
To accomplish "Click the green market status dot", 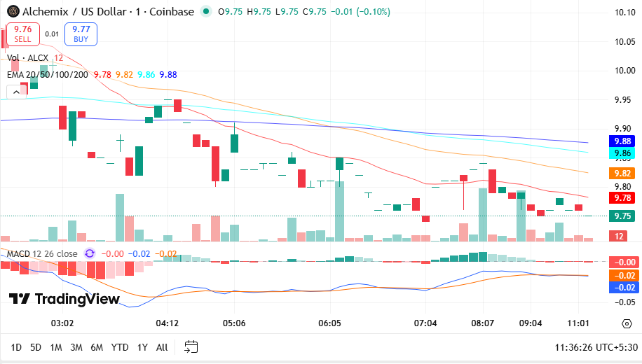I will [205, 12].
